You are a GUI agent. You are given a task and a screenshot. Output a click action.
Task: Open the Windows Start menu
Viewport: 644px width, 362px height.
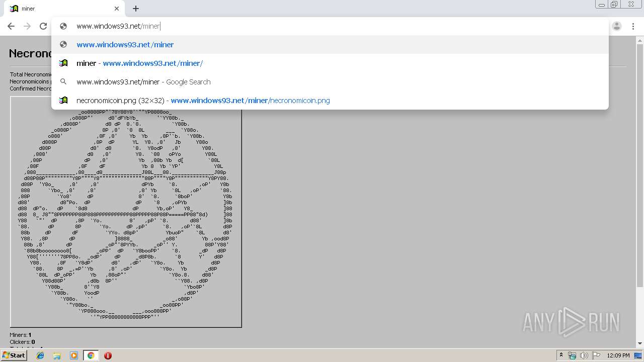(14, 355)
